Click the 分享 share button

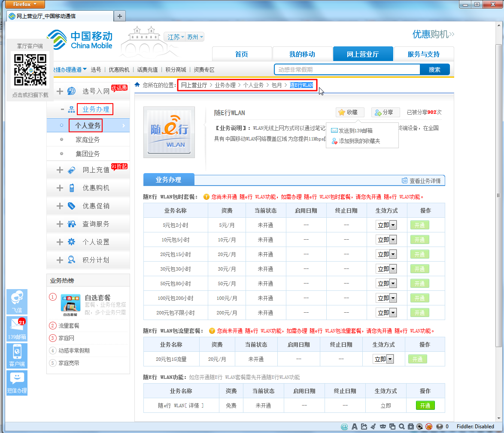(x=385, y=112)
